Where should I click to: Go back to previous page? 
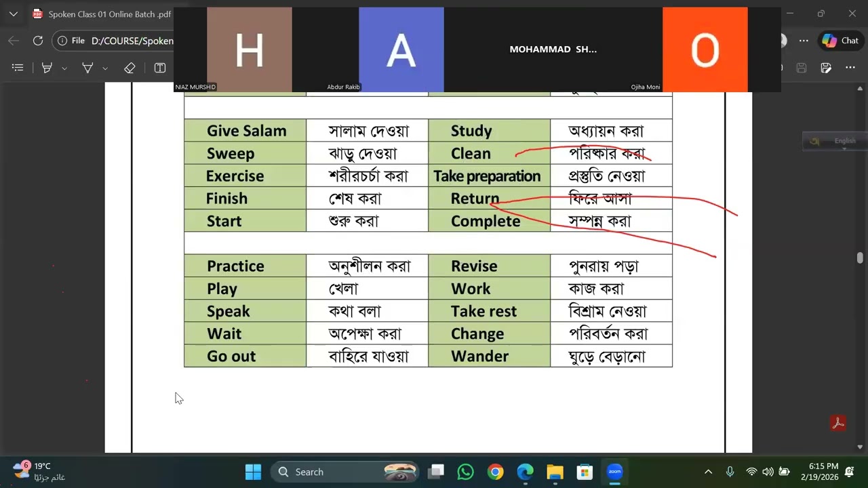(x=14, y=41)
